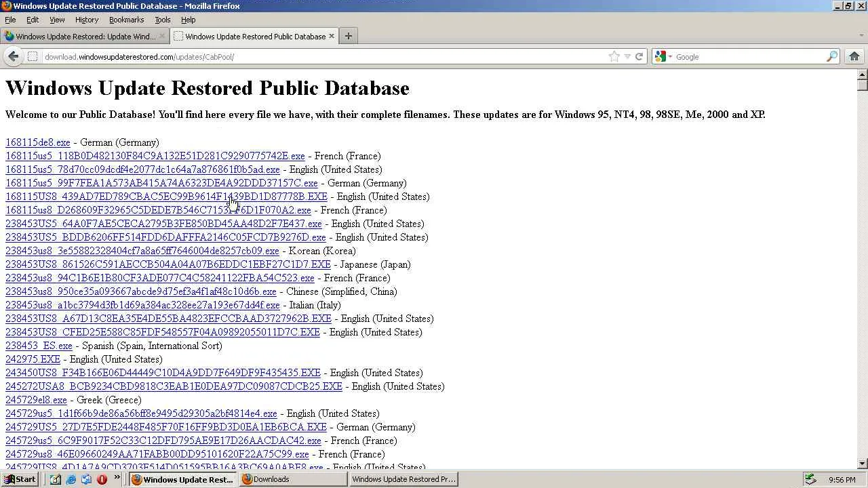
Task: Click the third Quick Launch icon beside Opera
Action: pos(86,479)
